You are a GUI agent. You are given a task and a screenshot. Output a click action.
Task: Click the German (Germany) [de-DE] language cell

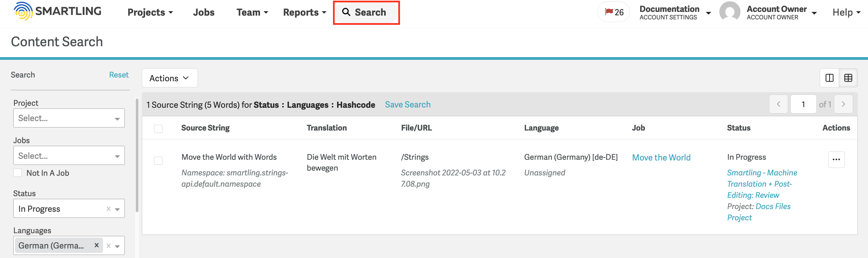point(571,157)
